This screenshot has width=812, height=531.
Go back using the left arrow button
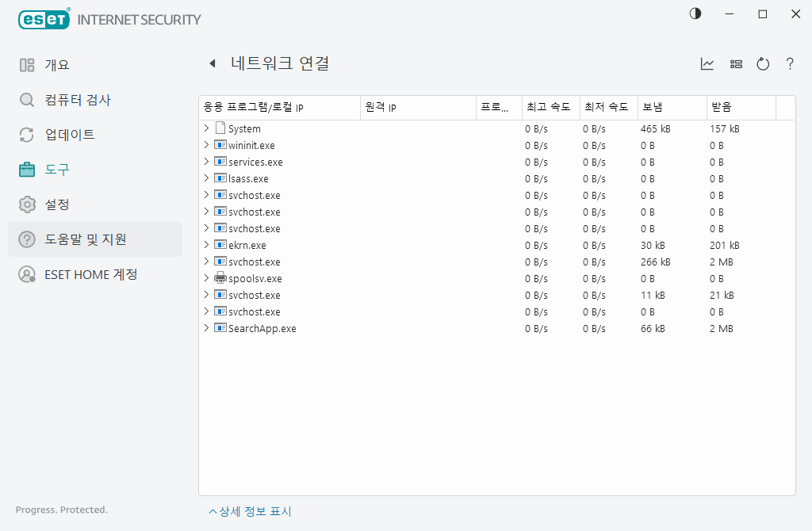point(213,64)
